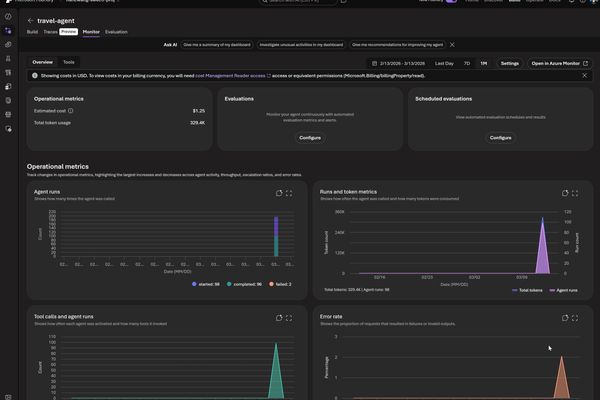Close the USD billing info banner
Screen dimensions: 600x400
[584, 76]
